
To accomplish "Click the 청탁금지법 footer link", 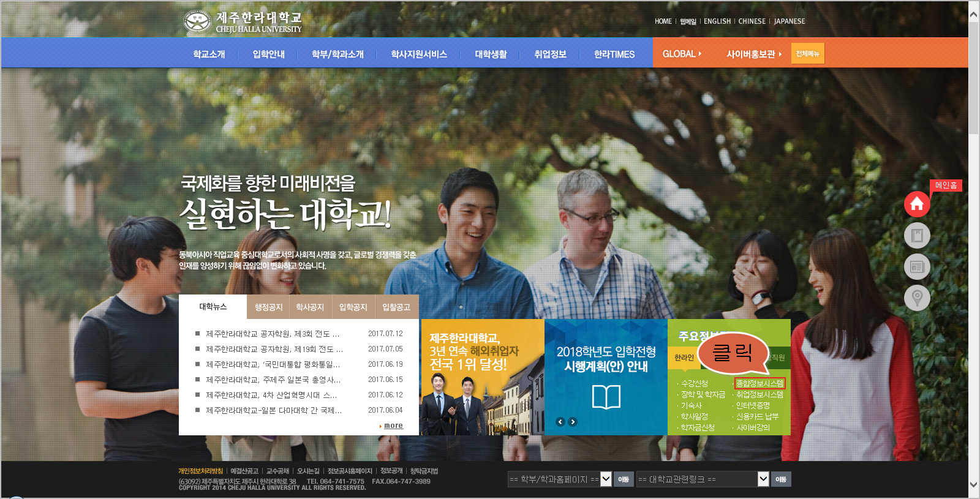I will (x=424, y=471).
